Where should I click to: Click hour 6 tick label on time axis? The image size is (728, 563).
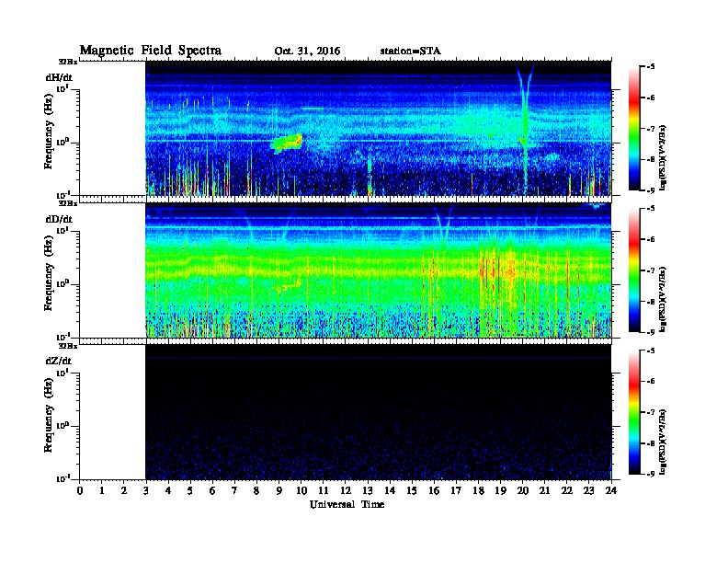click(212, 491)
